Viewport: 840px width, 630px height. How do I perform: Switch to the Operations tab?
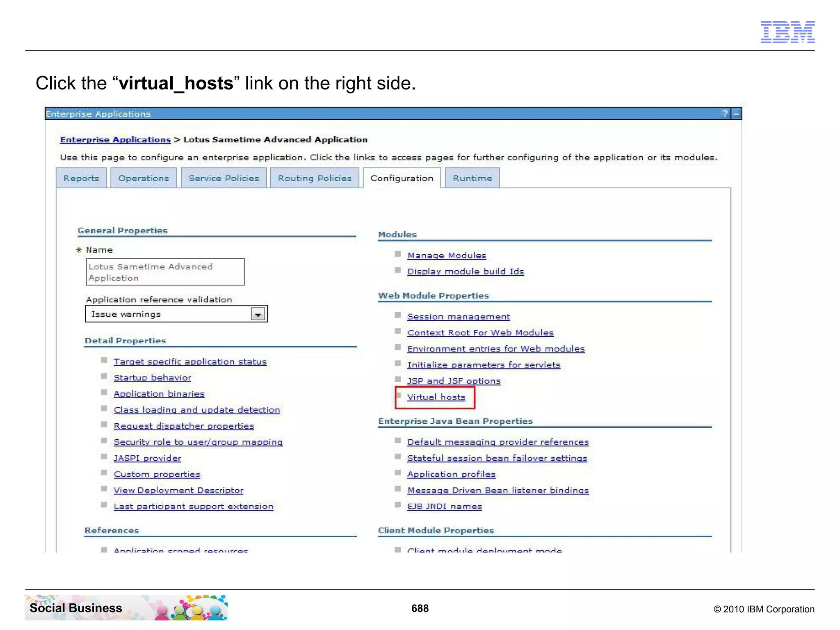tap(144, 178)
